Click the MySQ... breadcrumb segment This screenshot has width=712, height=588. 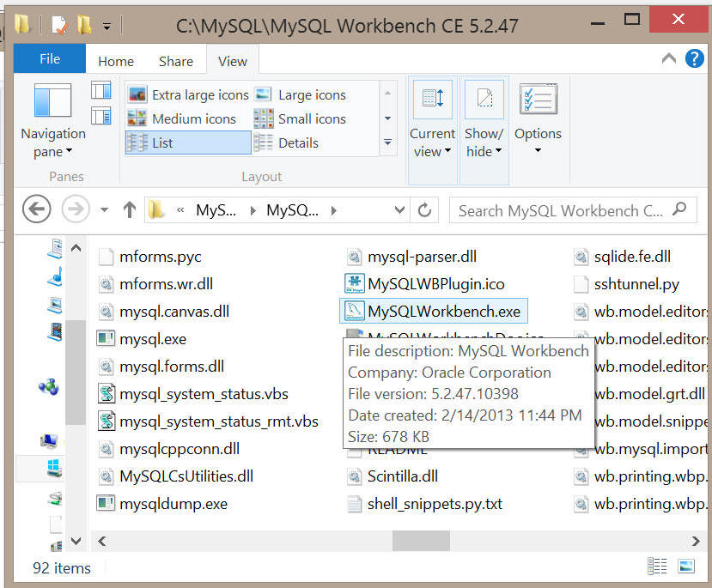coord(292,210)
